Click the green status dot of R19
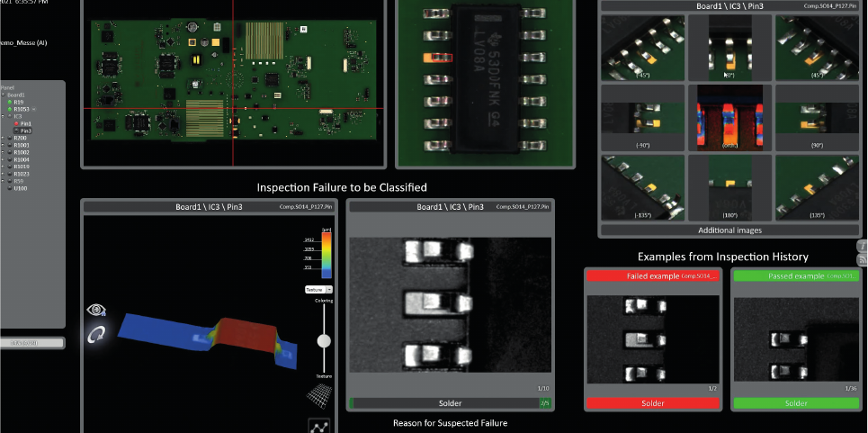This screenshot has height=433, width=868. (x=9, y=102)
